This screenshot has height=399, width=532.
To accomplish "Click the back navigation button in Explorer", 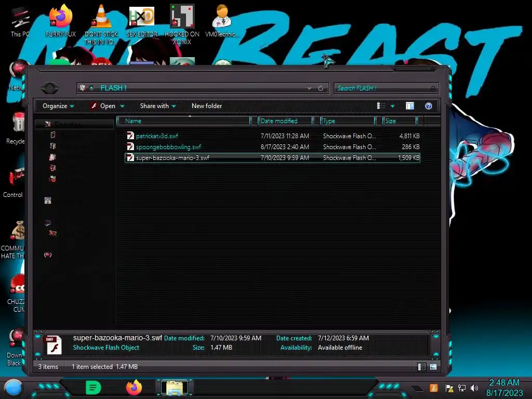I will 49,88.
